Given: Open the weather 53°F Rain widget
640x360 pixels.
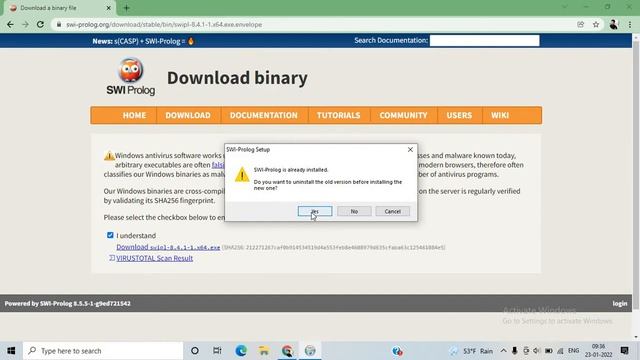Looking at the screenshot, I should click(x=471, y=351).
